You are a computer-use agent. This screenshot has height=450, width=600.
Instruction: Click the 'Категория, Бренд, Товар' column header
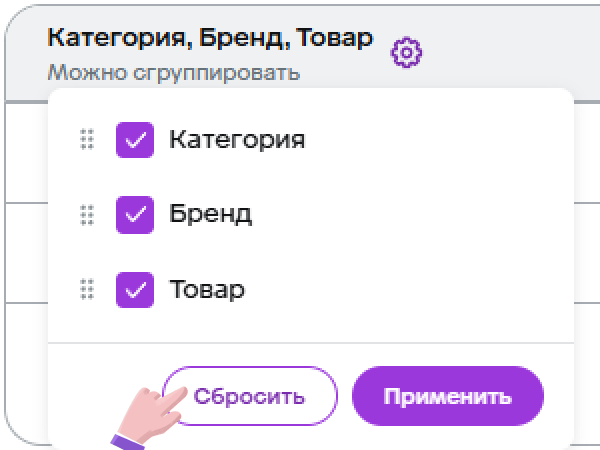tap(210, 38)
